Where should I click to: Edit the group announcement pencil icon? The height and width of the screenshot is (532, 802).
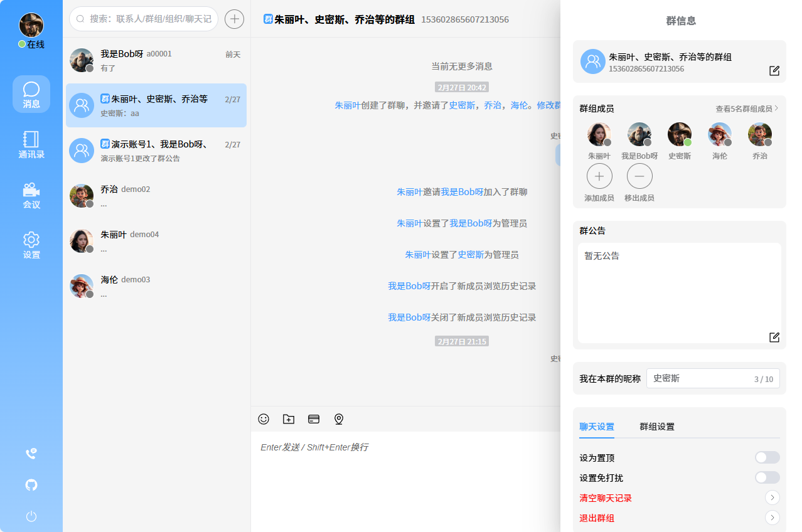[774, 338]
